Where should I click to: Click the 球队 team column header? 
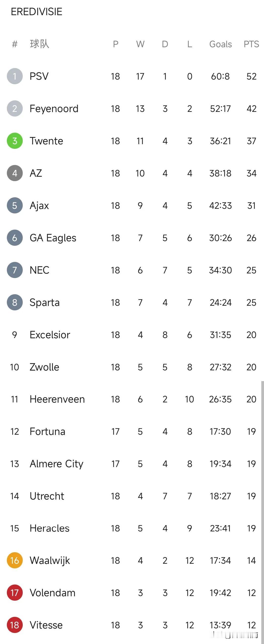point(39,44)
